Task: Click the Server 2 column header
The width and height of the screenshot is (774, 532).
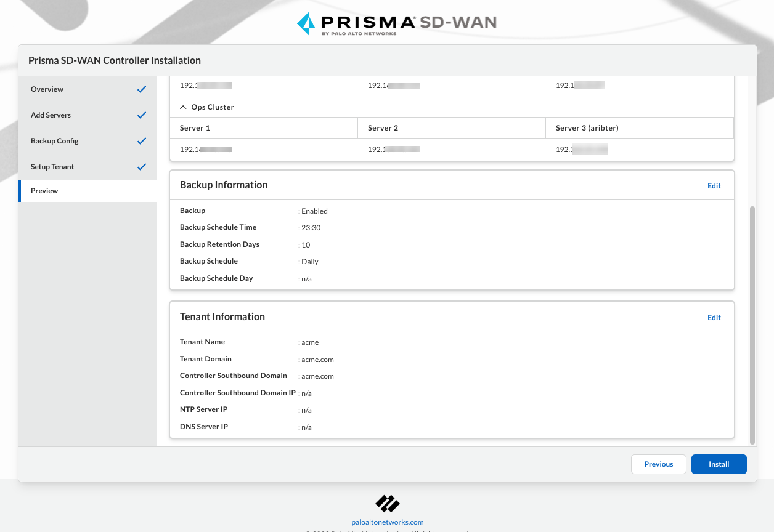Action: (452, 128)
